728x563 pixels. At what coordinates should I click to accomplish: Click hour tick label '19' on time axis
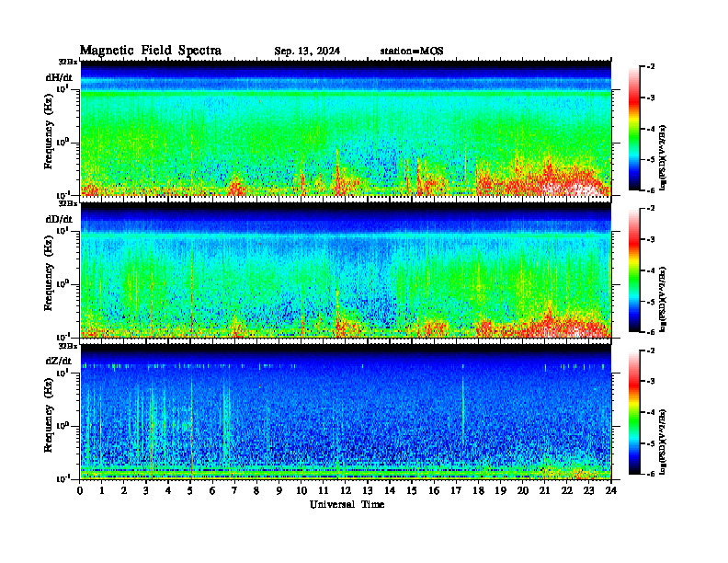pyautogui.click(x=500, y=490)
